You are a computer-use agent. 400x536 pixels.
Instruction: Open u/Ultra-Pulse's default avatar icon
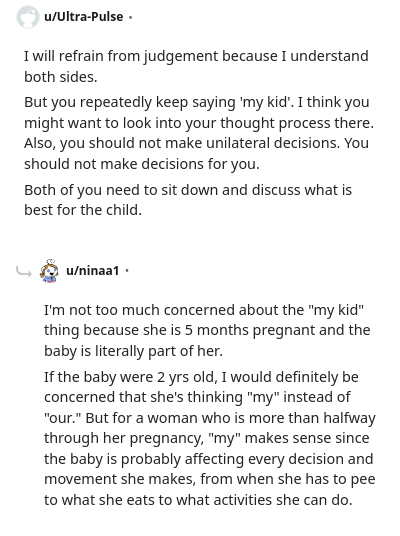[x=28, y=17]
